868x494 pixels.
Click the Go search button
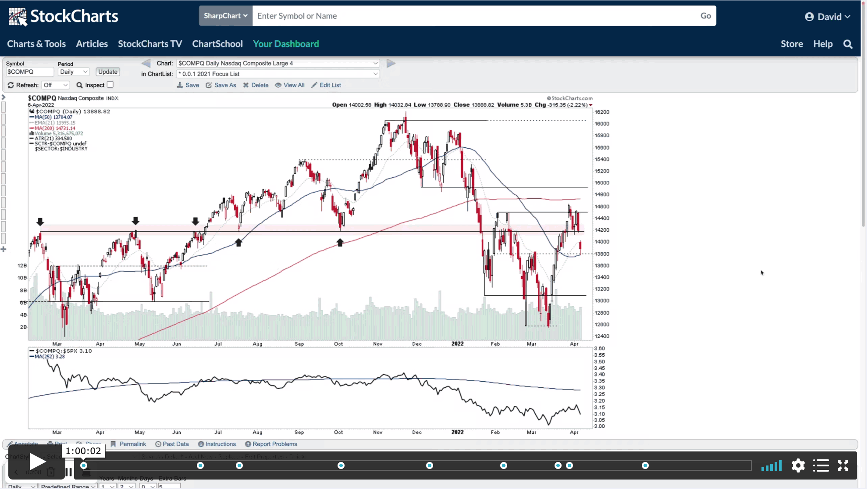[x=706, y=16]
